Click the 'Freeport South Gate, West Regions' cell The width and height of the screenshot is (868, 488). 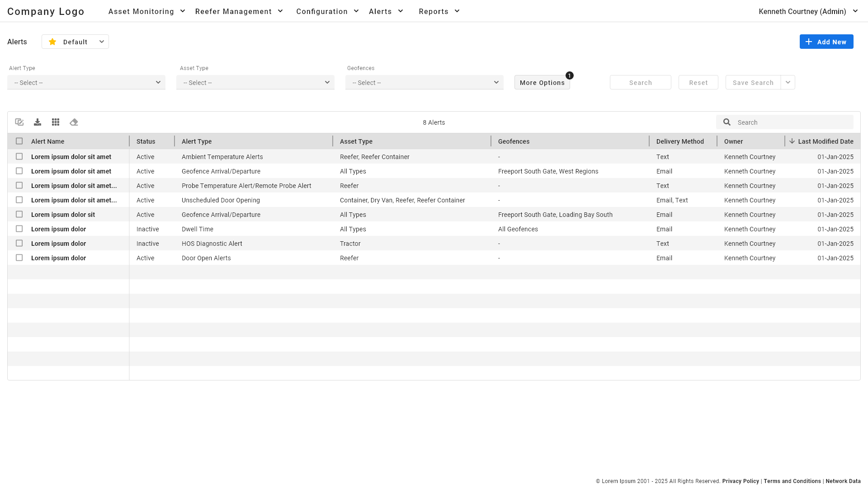(548, 171)
